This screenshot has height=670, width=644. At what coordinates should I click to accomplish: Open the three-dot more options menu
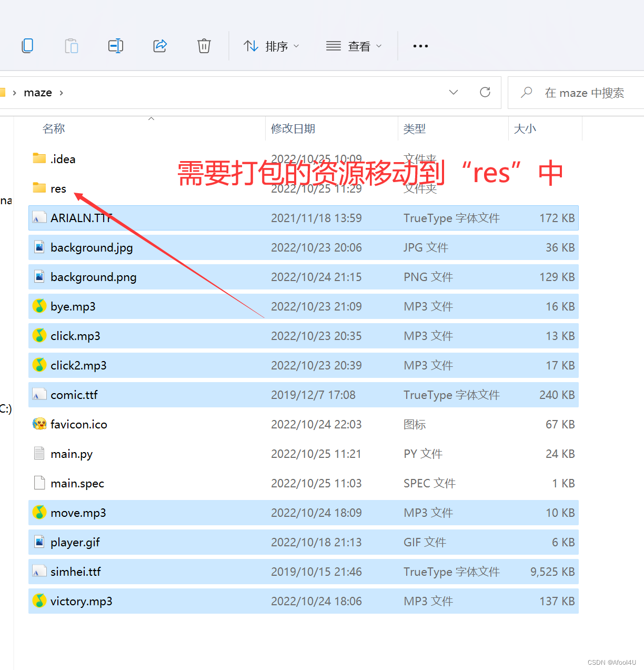pos(420,46)
